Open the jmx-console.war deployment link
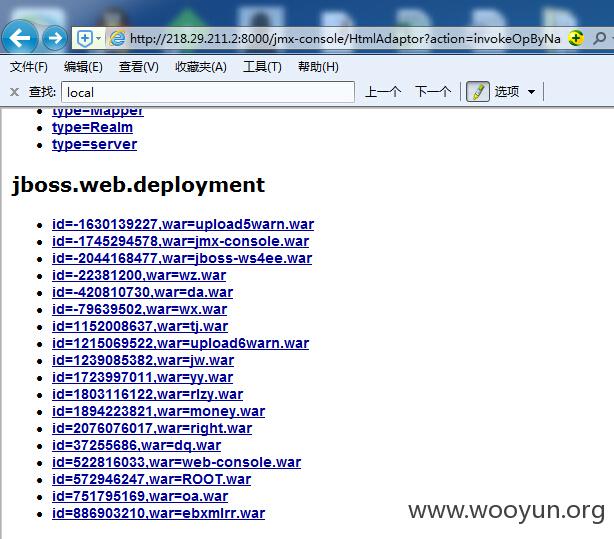This screenshot has height=539, width=614. pos(181,241)
